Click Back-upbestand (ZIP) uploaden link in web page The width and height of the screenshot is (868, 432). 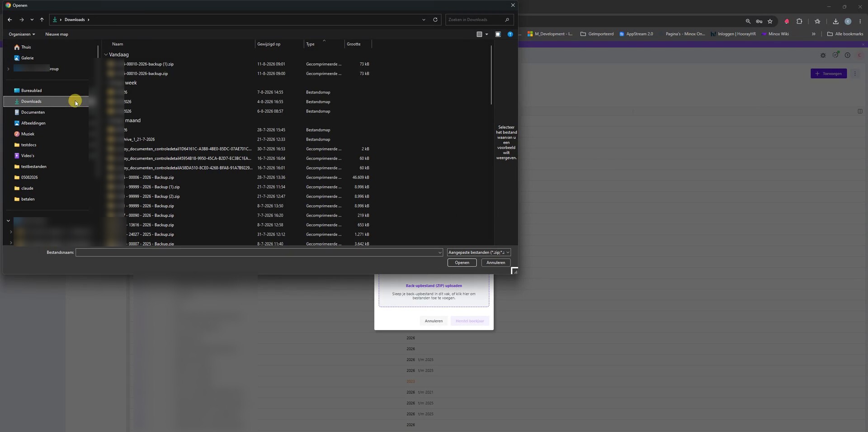pos(434,286)
